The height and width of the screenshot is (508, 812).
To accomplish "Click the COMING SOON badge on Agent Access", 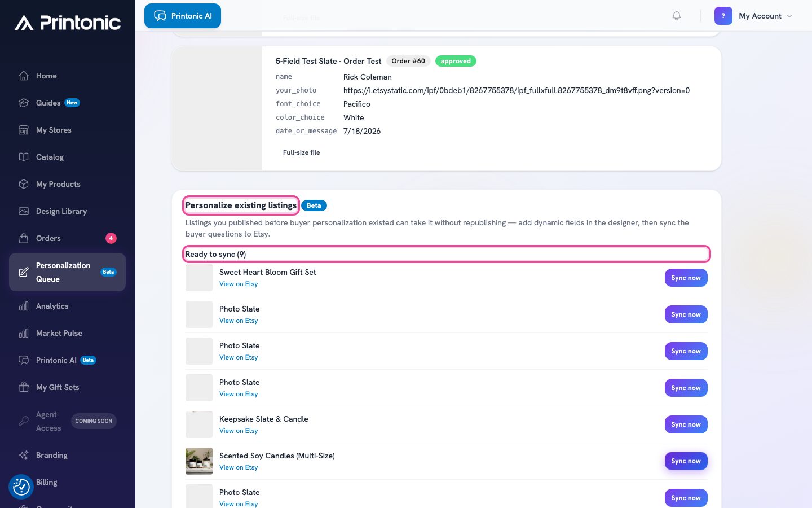I will click(x=94, y=421).
